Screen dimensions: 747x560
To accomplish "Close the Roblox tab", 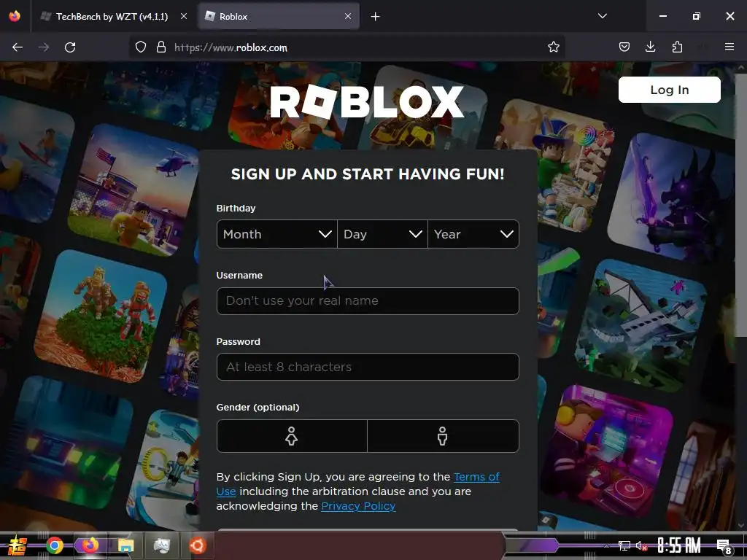I will [348, 16].
